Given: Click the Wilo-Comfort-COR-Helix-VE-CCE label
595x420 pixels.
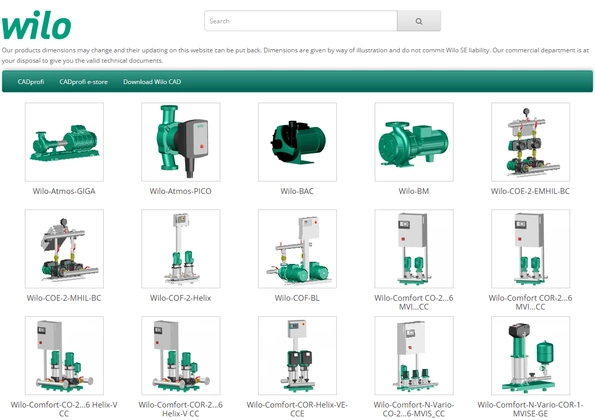Looking at the screenshot, I should point(297,409).
